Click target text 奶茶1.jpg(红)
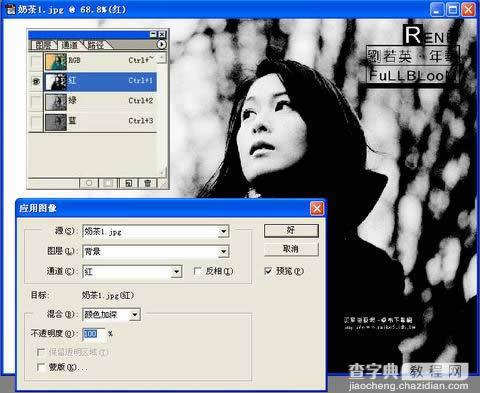 coord(108,295)
